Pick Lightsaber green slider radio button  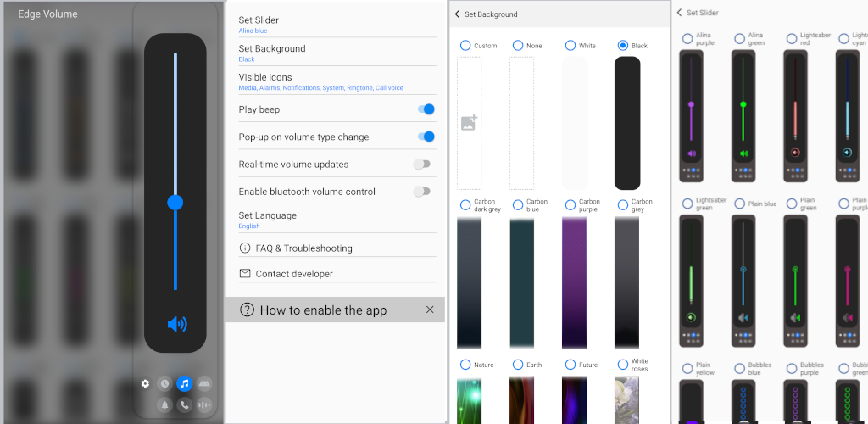click(687, 204)
